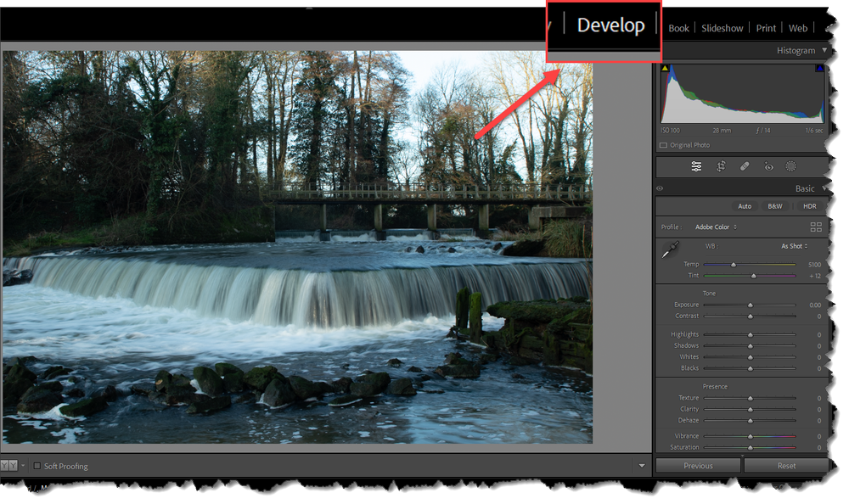The image size is (849, 504).
Task: Click the Tone section label
Action: (x=709, y=294)
